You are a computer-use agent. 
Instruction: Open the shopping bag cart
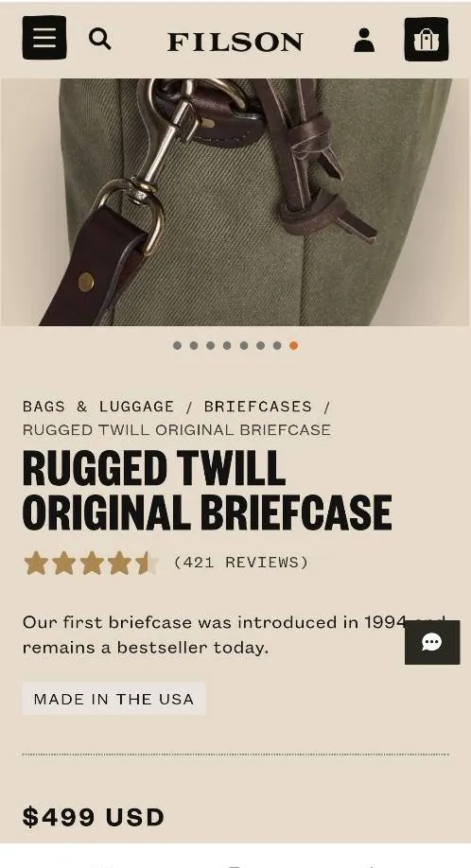tap(427, 40)
